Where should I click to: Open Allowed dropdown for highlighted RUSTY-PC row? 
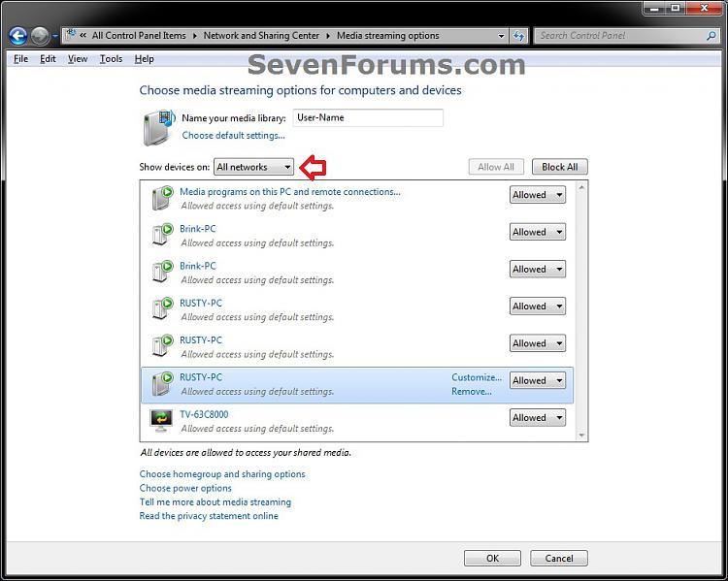[x=538, y=380]
